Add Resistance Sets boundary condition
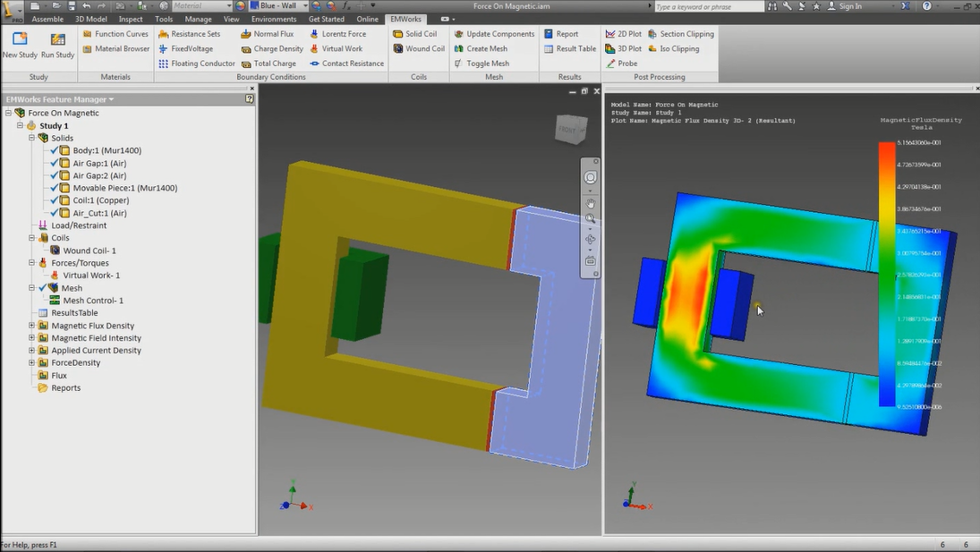 pyautogui.click(x=190, y=34)
